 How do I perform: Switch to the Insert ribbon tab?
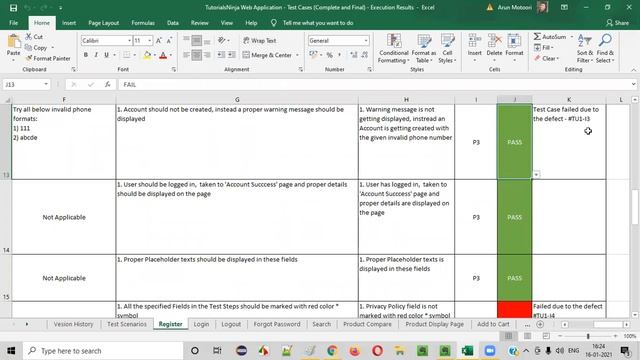[69, 23]
